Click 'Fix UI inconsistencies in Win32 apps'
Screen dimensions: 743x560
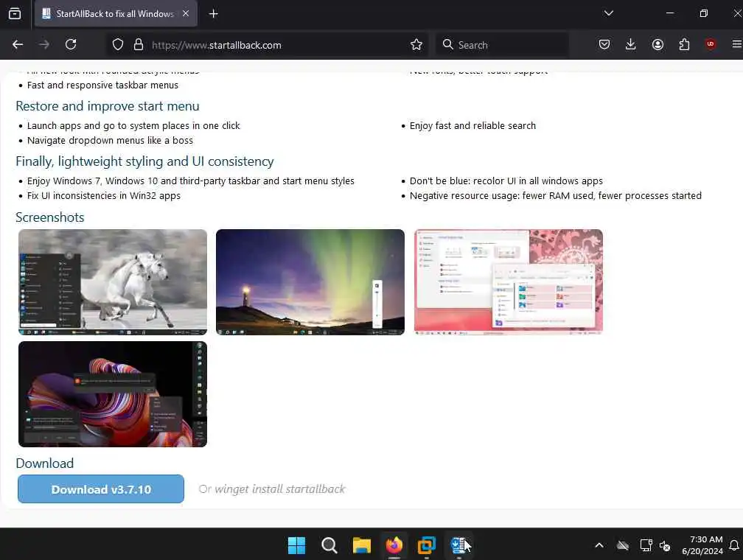tap(104, 196)
